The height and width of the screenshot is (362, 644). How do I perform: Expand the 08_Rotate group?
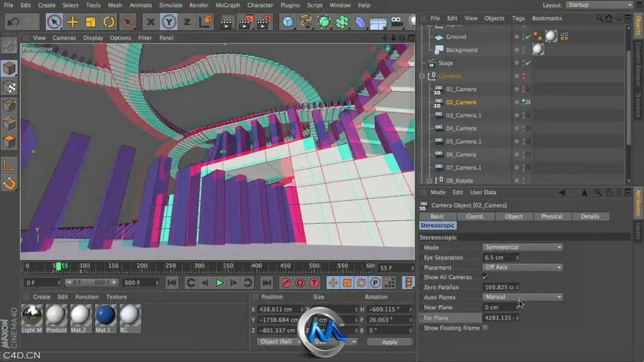tap(429, 180)
